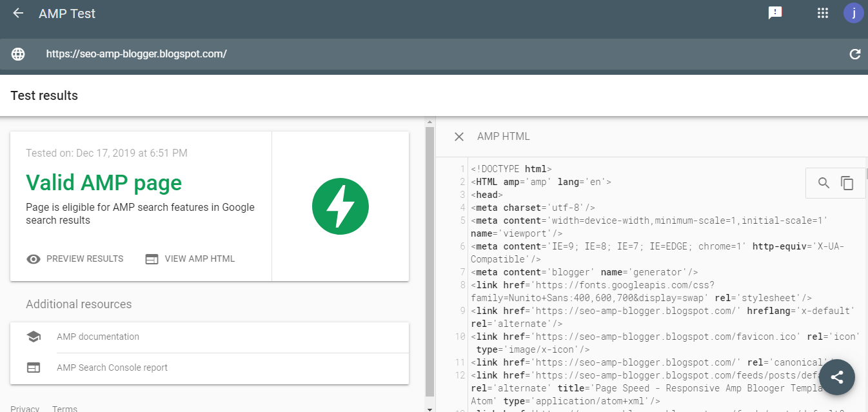The image size is (868, 412).
Task: Refresh the tested page with reload icon
Action: point(854,54)
